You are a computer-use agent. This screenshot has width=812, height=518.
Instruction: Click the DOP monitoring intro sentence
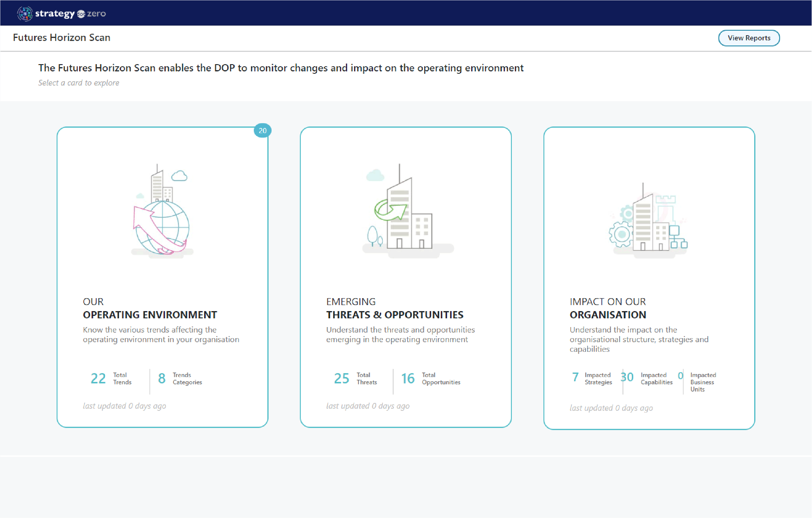pos(281,68)
